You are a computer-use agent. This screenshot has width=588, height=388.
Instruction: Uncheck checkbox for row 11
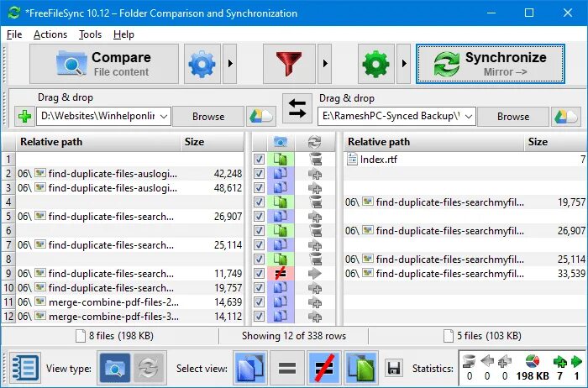pos(259,301)
